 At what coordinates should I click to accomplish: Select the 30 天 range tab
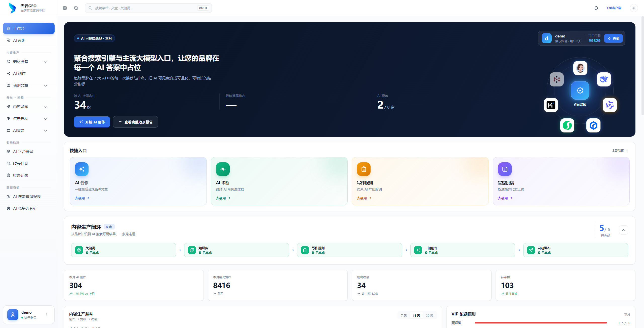429,315
